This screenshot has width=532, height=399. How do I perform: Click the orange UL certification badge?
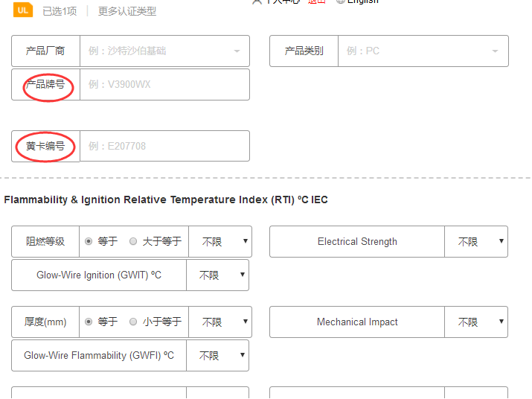(x=22, y=10)
